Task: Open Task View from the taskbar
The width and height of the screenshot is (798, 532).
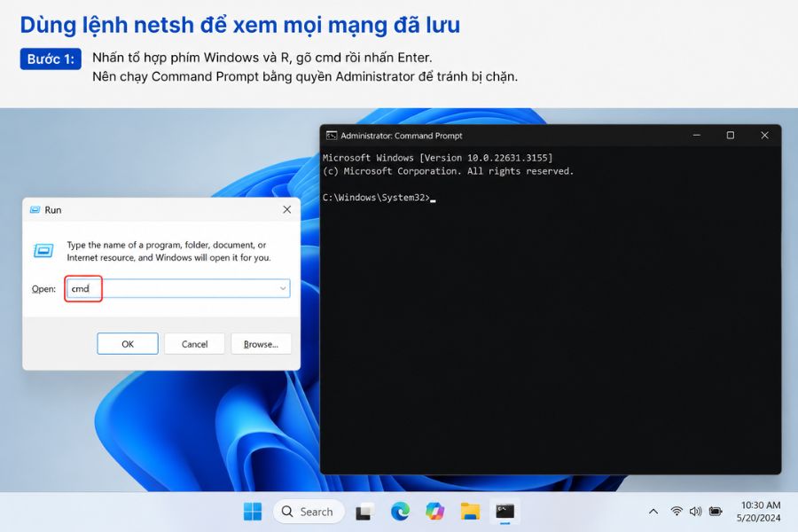Action: [364, 511]
